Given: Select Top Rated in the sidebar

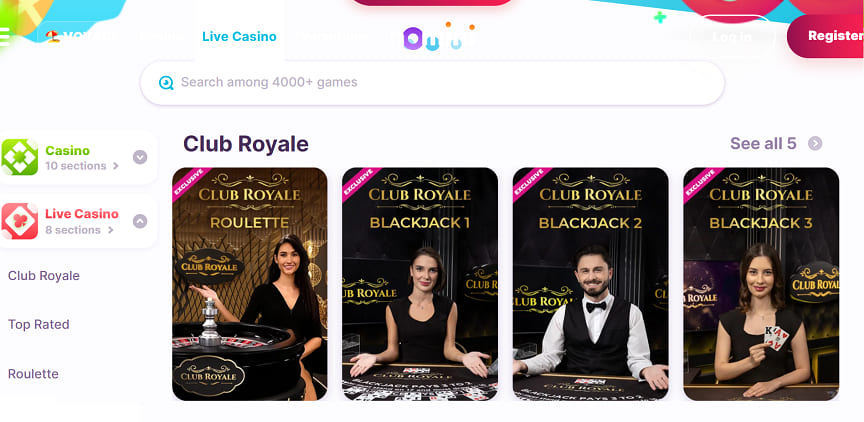Looking at the screenshot, I should 39,324.
